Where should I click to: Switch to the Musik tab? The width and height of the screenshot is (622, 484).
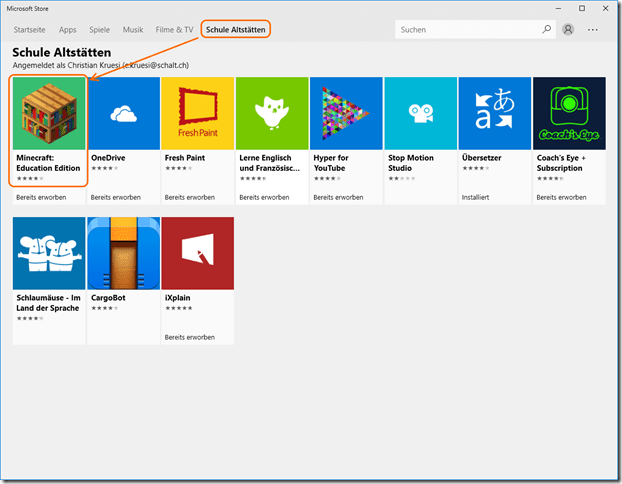click(134, 30)
